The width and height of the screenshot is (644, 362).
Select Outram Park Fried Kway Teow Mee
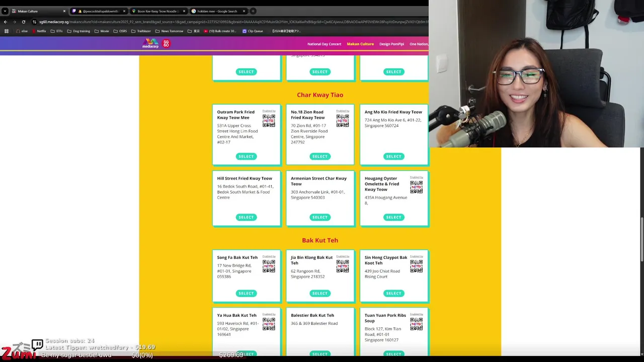coord(246,156)
